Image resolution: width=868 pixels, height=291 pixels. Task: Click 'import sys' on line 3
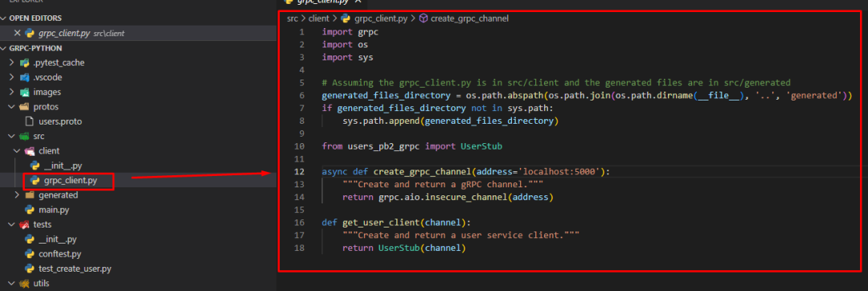(348, 57)
